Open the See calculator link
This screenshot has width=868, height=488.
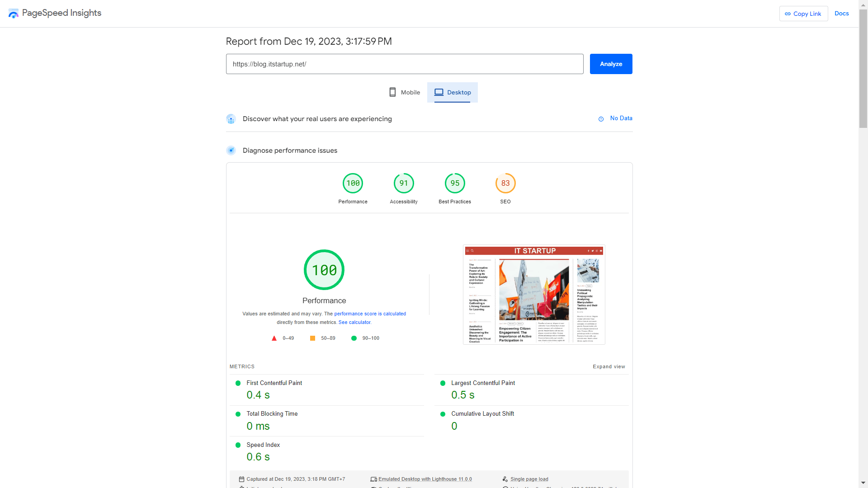click(354, 322)
